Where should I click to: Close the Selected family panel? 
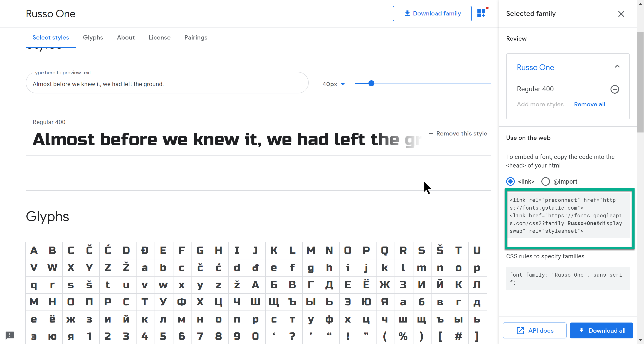point(621,14)
